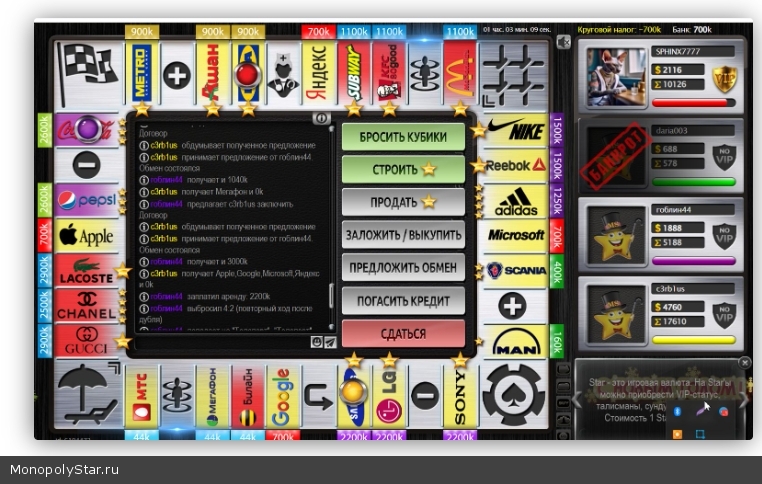
Task: Click the ПРОДАТЬ button
Action: 403,202
